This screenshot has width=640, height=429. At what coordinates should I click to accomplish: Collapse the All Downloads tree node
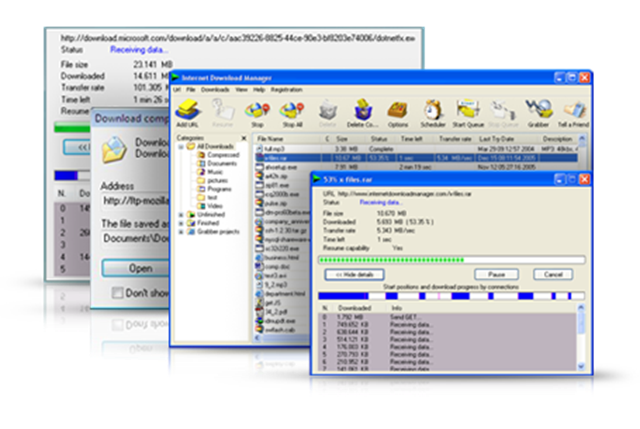coord(181,147)
